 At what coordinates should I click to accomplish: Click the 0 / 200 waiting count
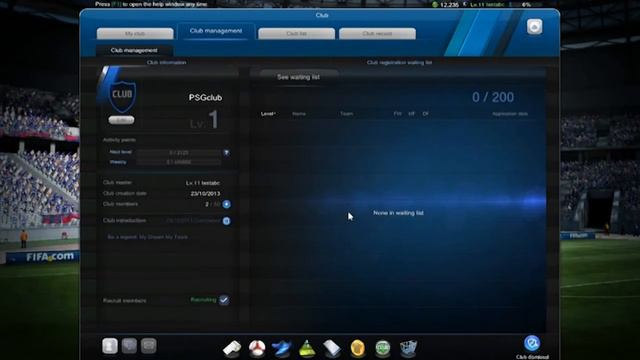pos(493,97)
